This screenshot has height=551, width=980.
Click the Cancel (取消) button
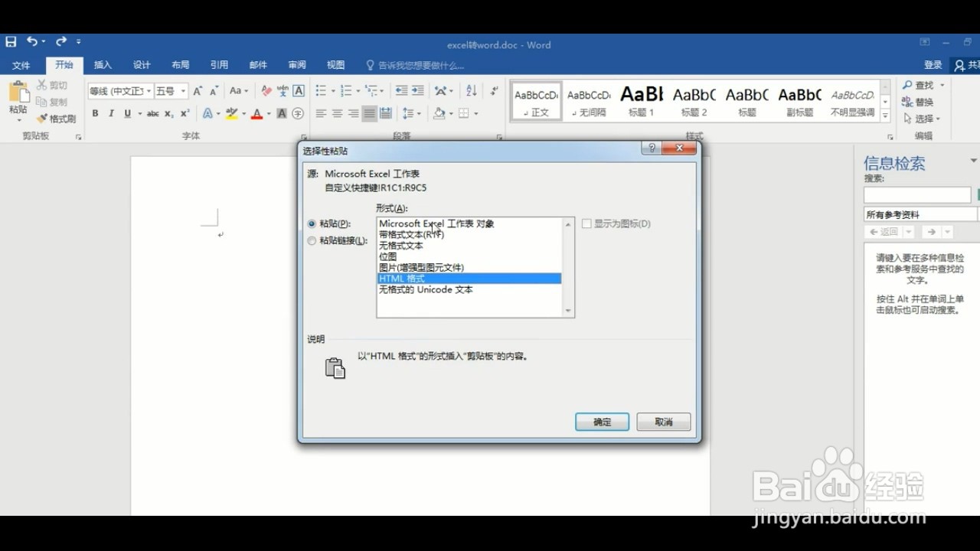[664, 422]
